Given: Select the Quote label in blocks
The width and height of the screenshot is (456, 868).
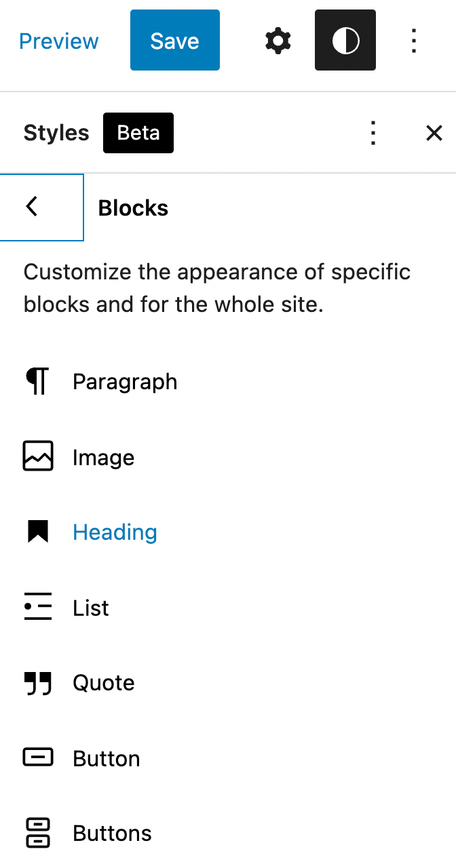Looking at the screenshot, I should point(103,683).
